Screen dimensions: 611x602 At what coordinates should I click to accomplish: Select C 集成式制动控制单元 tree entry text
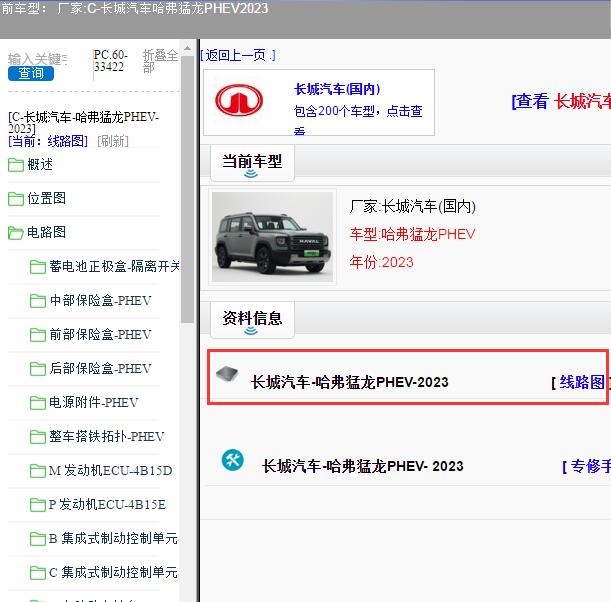pos(113,572)
